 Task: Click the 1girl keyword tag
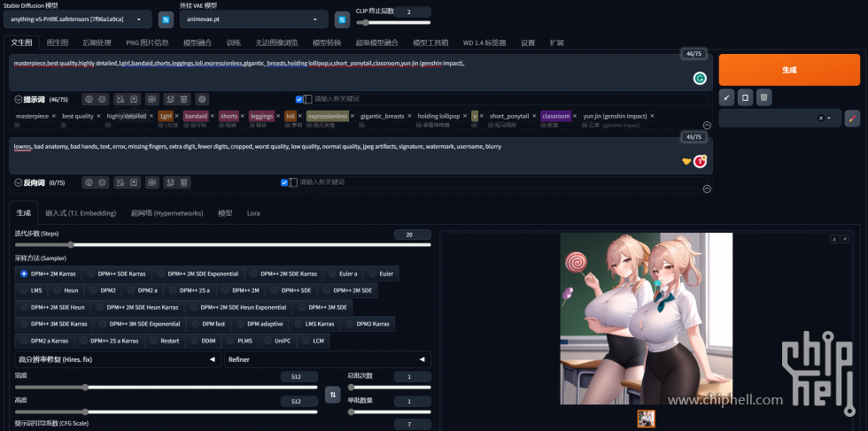(166, 116)
